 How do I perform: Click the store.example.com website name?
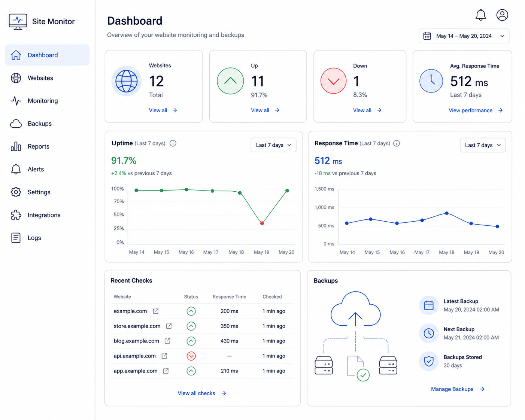pyautogui.click(x=137, y=326)
